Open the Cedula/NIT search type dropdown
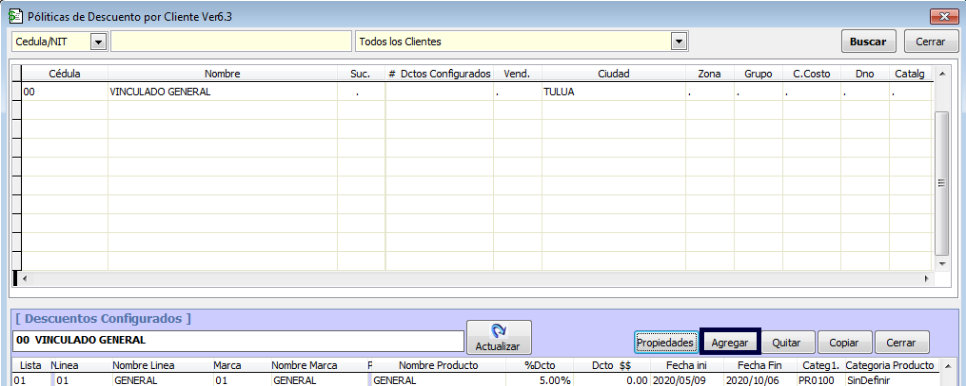Screen dimensions: 966x386 99,42
